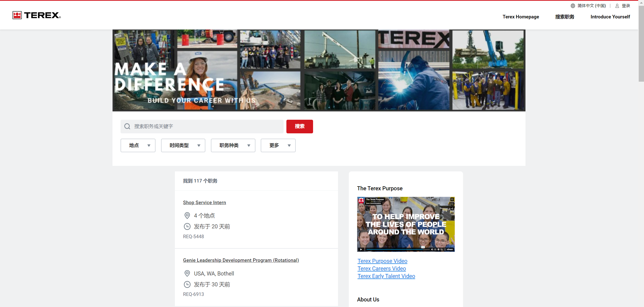This screenshot has width=644, height=307.
Task: Click 登录 to sign in
Action: 626,6
